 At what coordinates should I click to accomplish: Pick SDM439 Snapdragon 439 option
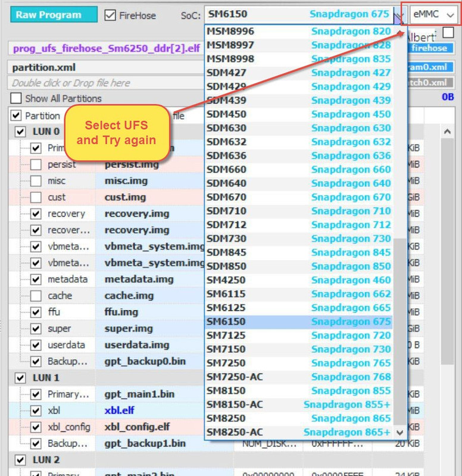[299, 100]
